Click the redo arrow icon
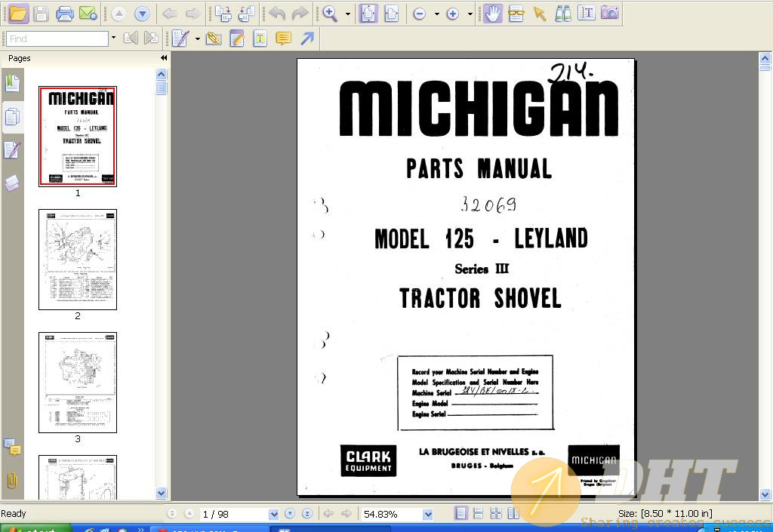Viewport: 773px width, 532px height. point(299,14)
